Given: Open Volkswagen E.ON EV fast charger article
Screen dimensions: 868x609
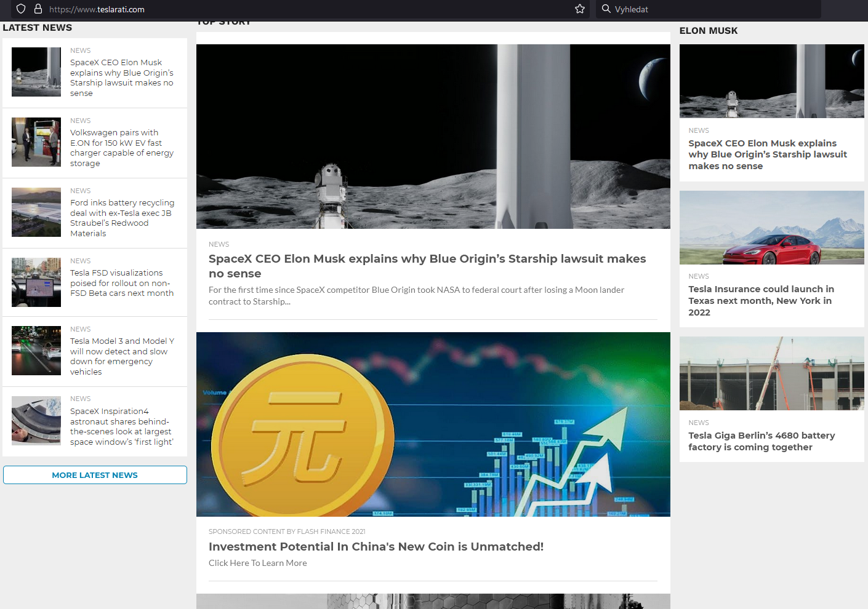Looking at the screenshot, I should tap(122, 148).
